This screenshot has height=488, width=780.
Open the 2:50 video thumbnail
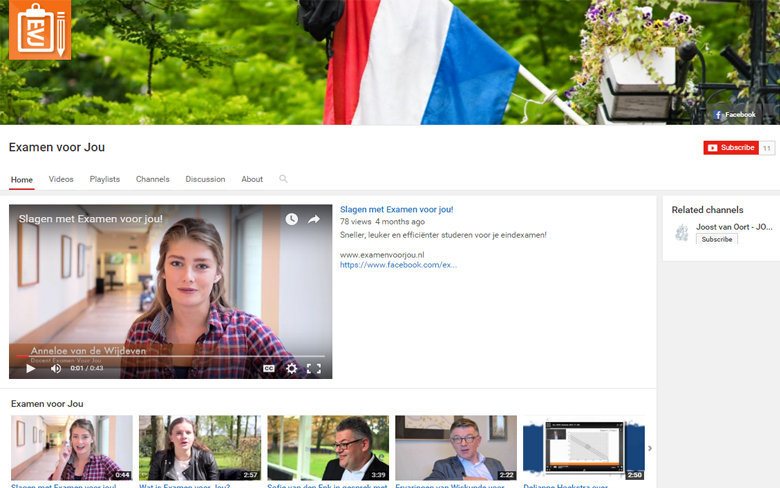point(584,448)
